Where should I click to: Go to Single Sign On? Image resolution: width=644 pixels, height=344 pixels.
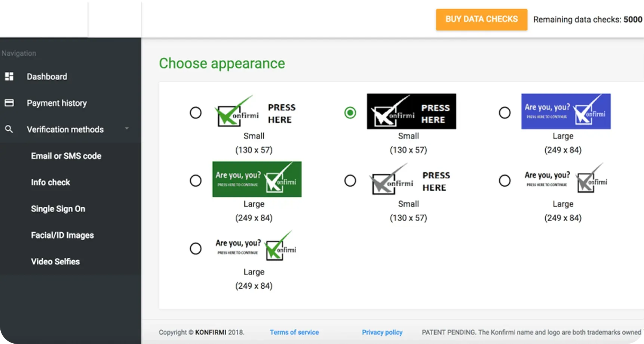(58, 209)
